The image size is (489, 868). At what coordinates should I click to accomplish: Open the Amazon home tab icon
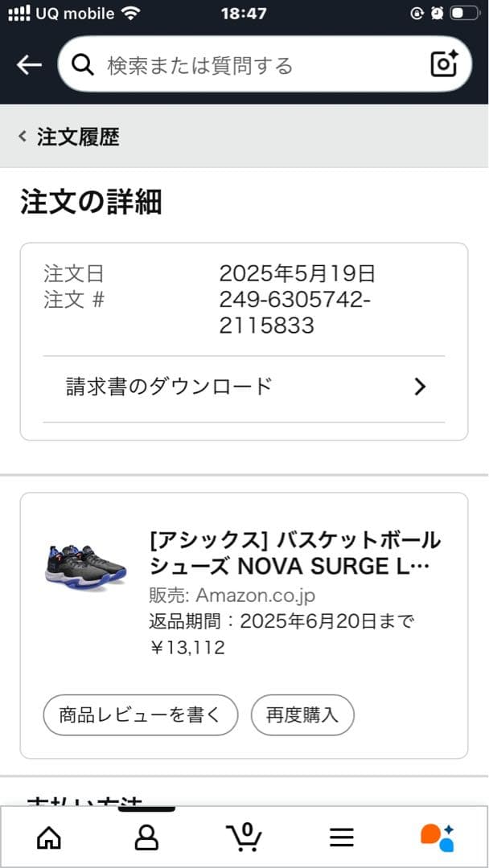[x=49, y=837]
